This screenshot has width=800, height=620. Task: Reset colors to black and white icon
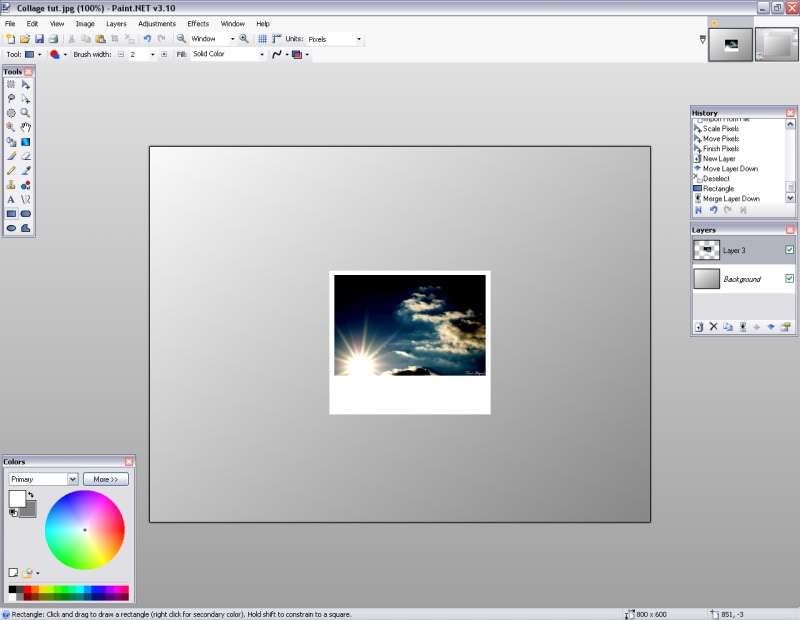tap(13, 512)
